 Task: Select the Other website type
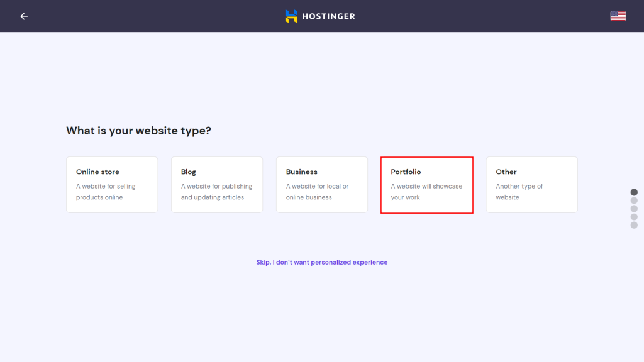tap(531, 184)
